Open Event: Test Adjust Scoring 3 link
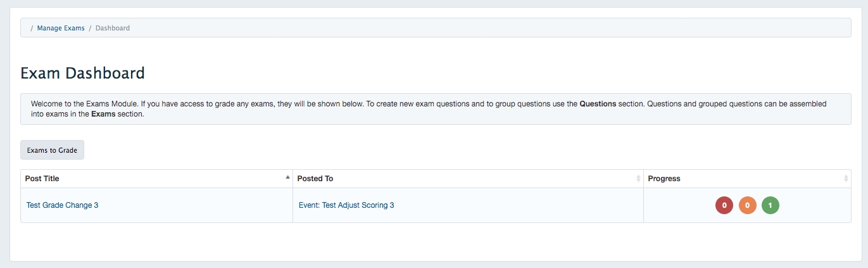This screenshot has width=868, height=268. coord(346,205)
